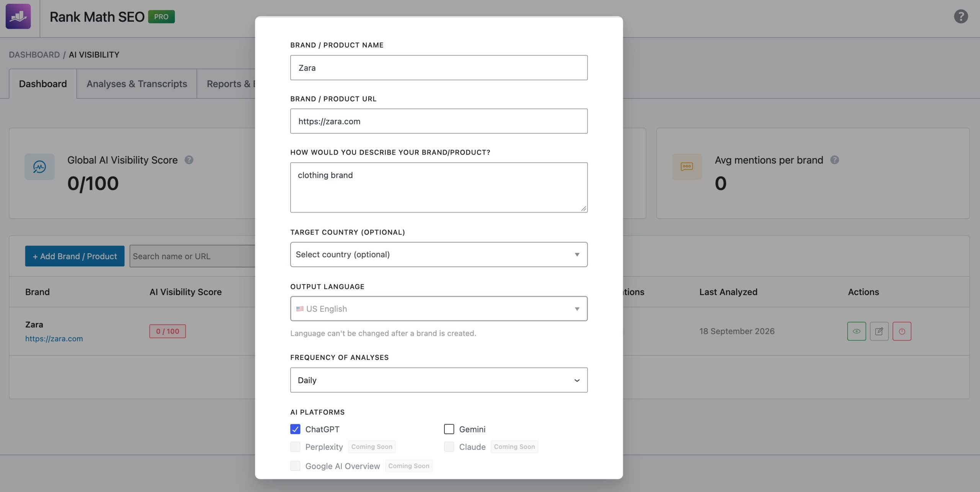View Zara brand with the eye icon
The width and height of the screenshot is (980, 492).
point(856,331)
